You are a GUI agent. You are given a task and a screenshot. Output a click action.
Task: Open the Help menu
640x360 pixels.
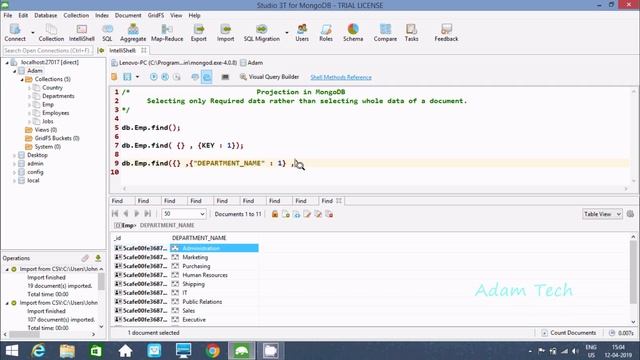(x=194, y=16)
